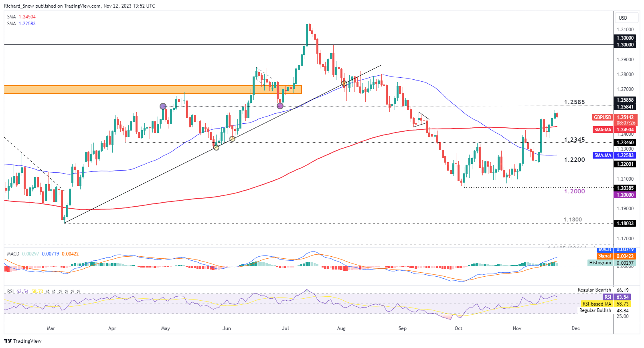Click the orange resistance zone rectangle

coord(153,90)
